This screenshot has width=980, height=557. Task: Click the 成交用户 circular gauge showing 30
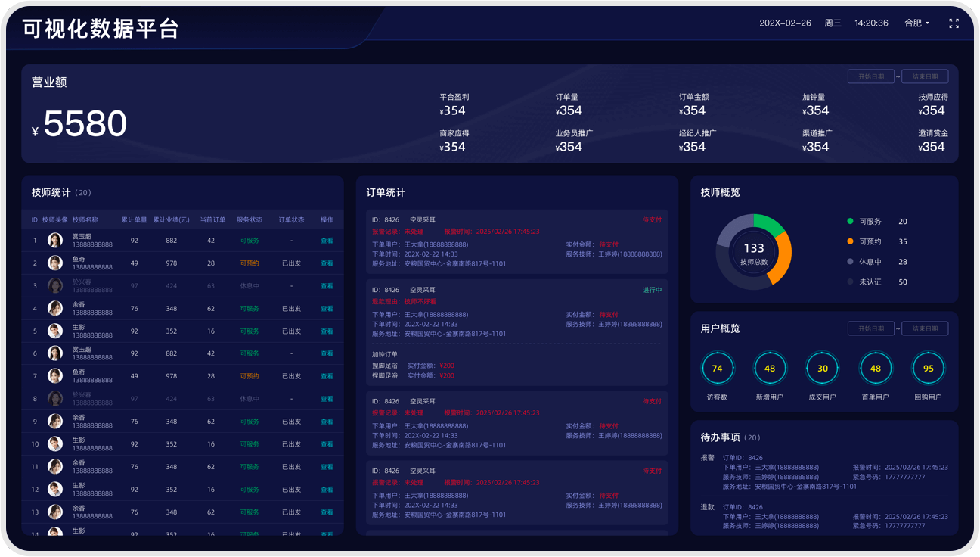[823, 369]
